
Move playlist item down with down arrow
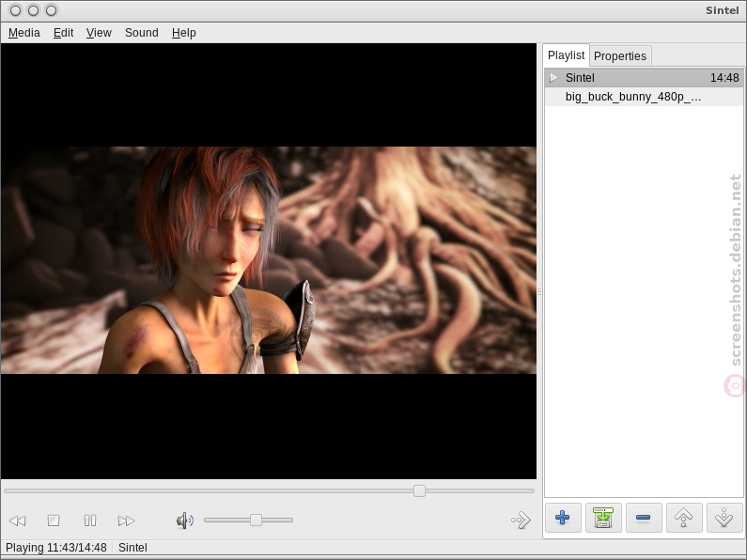point(724,517)
